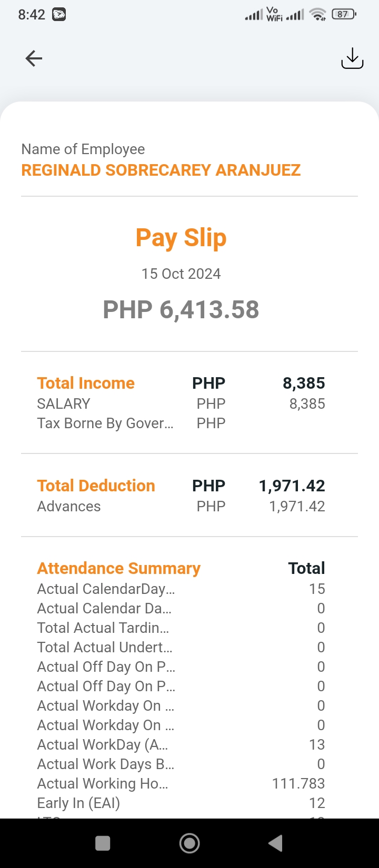Viewport: 379px width, 868px height.
Task: Tap the truncated Tax Borne By Gover… row
Action: (x=105, y=423)
